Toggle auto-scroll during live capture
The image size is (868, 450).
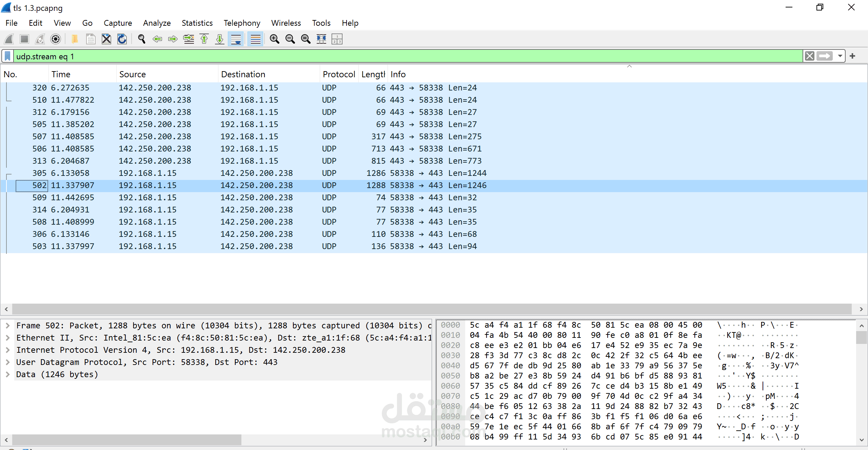point(236,39)
